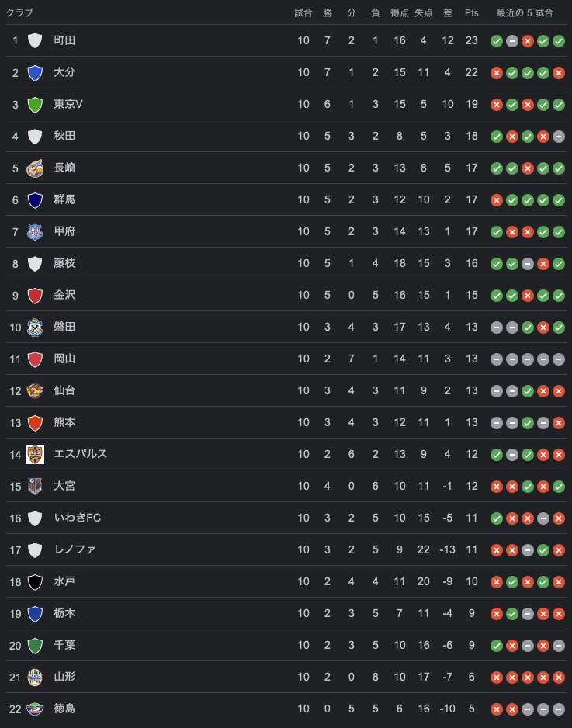Click the 大宮 club crest icon
The height and width of the screenshot is (728, 572).
[35, 486]
